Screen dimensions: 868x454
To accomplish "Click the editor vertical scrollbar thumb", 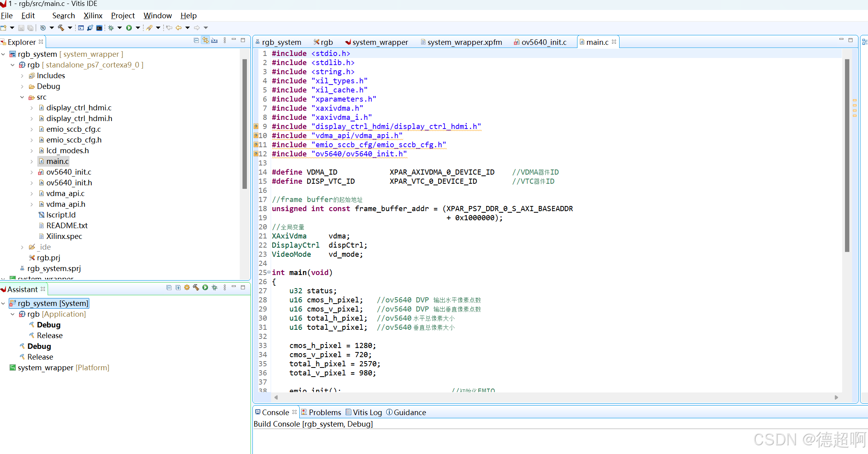I will coord(847,155).
